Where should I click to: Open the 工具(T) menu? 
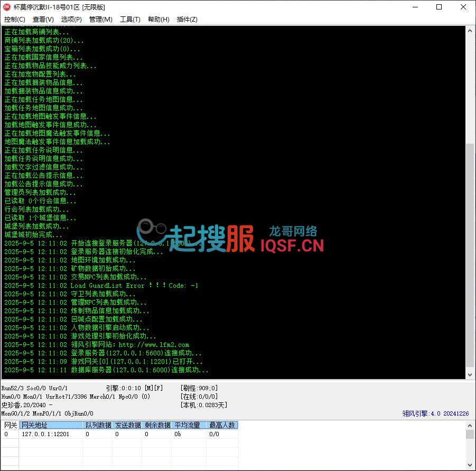tap(130, 20)
